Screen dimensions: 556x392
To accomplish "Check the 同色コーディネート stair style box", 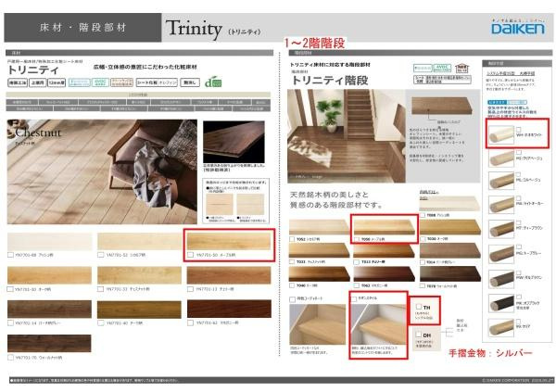I will click(x=292, y=299).
